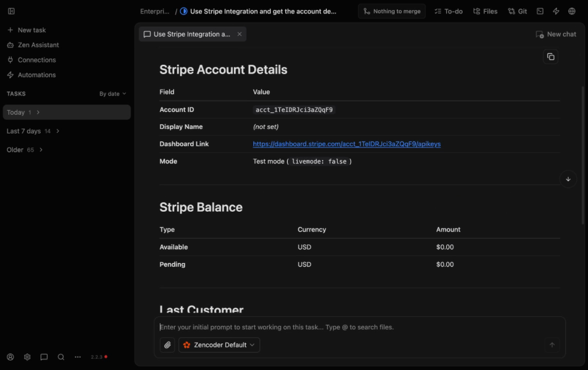Click the Stripe Balance heading
Viewport: 588px width, 370px height.
[x=201, y=207]
